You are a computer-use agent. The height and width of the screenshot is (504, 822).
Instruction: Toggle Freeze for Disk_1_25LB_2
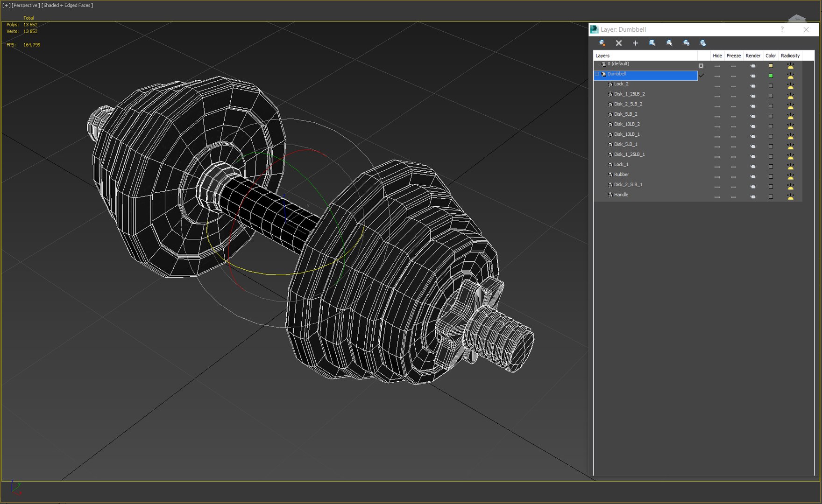[x=733, y=96]
